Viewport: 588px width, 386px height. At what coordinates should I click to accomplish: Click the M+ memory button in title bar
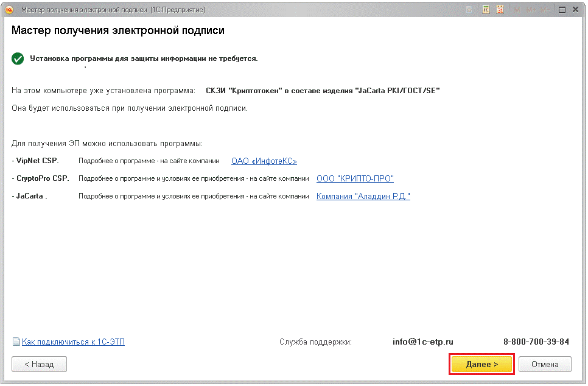(531, 10)
